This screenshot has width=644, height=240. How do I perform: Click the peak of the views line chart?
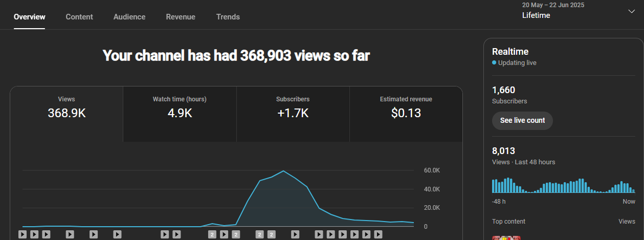click(283, 171)
